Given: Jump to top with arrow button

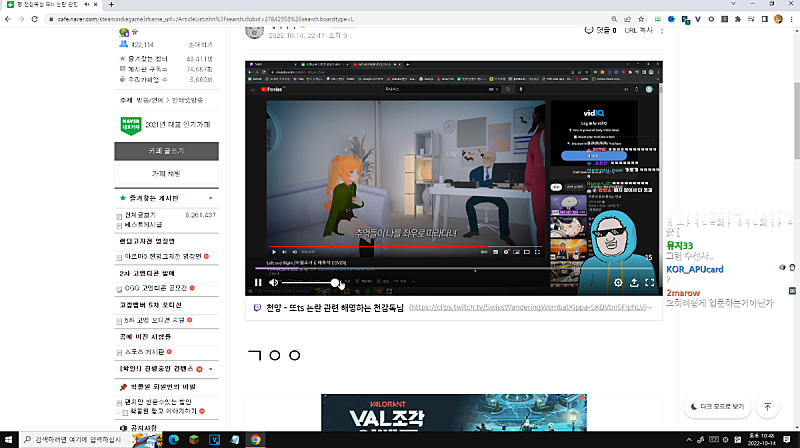Looking at the screenshot, I should (767, 407).
